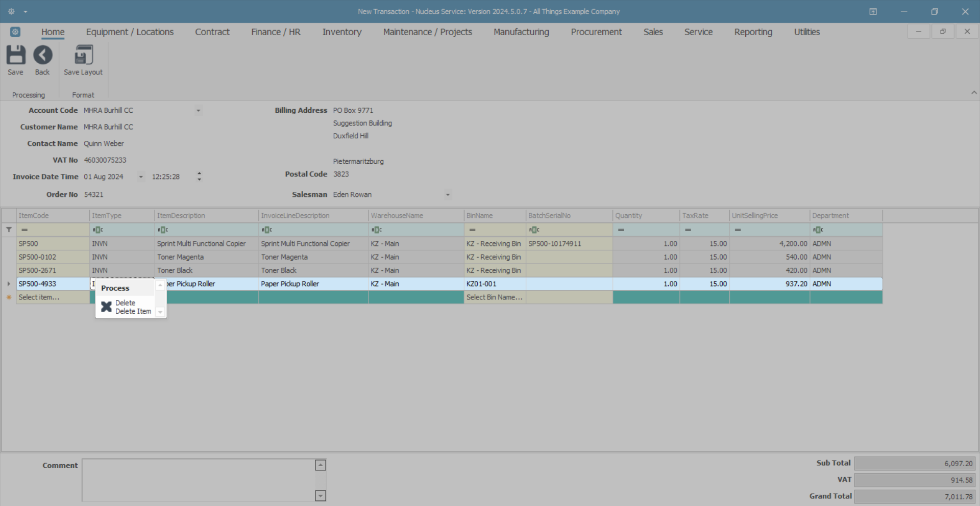Screen dimensions: 980x506
Task: Open the Service tab
Action: pos(698,32)
